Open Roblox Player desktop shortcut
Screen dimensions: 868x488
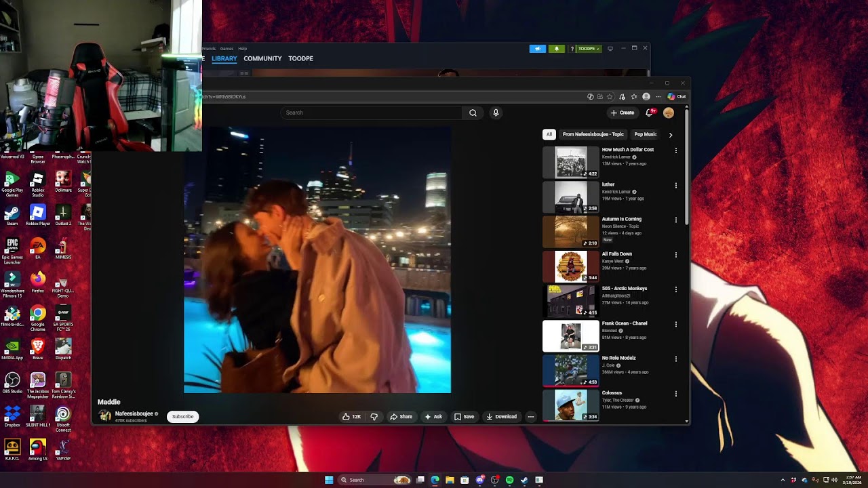[x=38, y=216]
